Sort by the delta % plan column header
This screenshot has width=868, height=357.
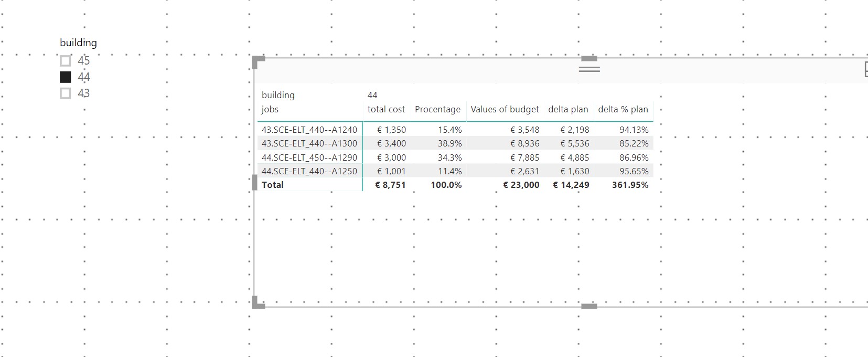(x=623, y=109)
